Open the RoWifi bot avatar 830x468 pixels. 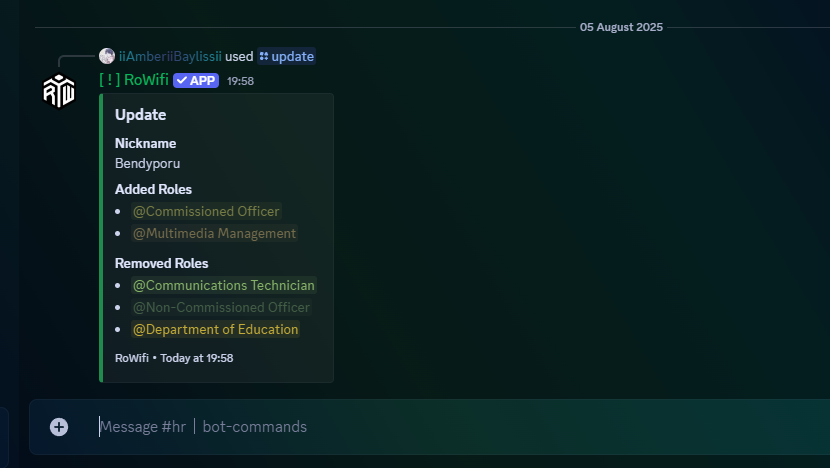click(x=59, y=91)
